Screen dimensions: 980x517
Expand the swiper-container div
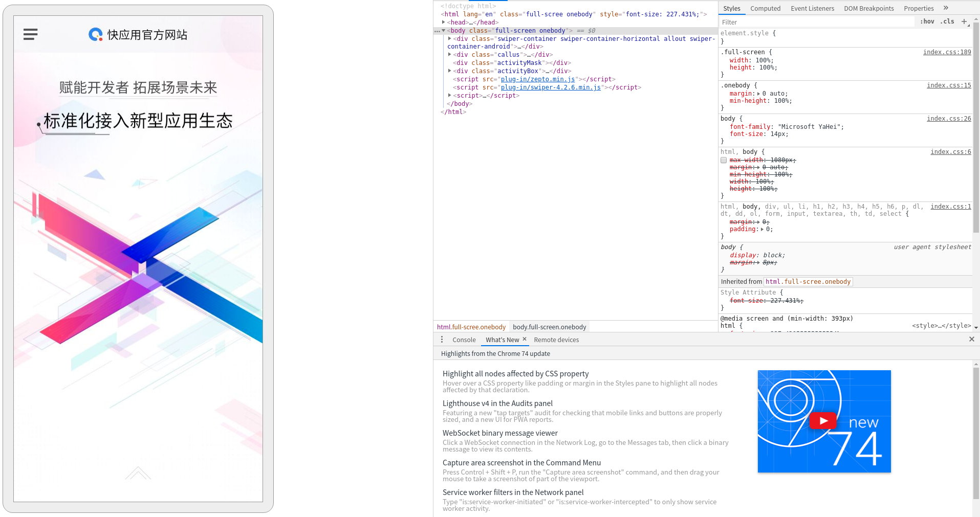click(x=449, y=38)
